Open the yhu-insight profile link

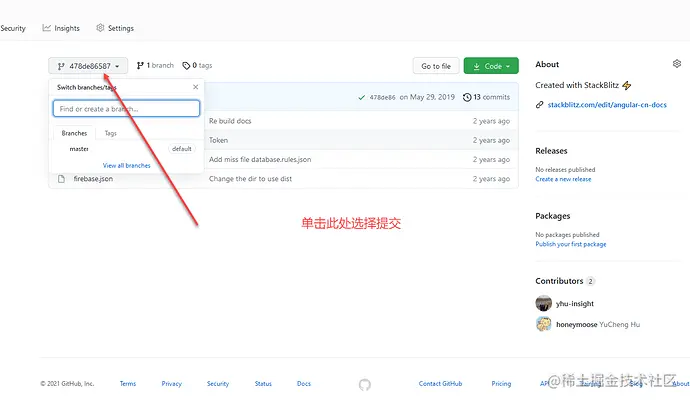[575, 304]
